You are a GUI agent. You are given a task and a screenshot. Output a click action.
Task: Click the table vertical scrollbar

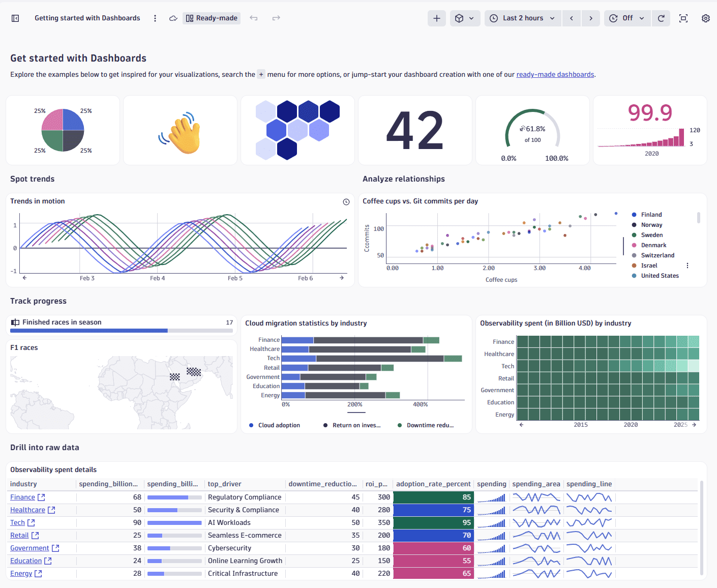tap(702, 527)
